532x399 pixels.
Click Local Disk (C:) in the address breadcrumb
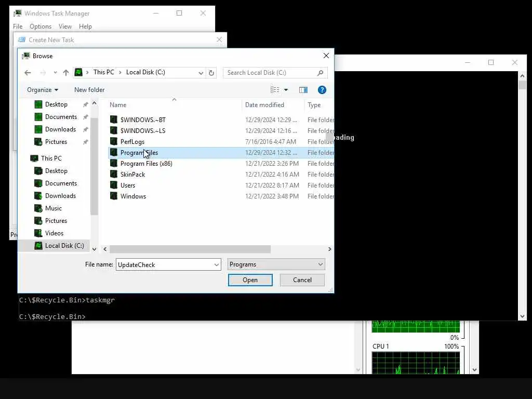pos(145,72)
